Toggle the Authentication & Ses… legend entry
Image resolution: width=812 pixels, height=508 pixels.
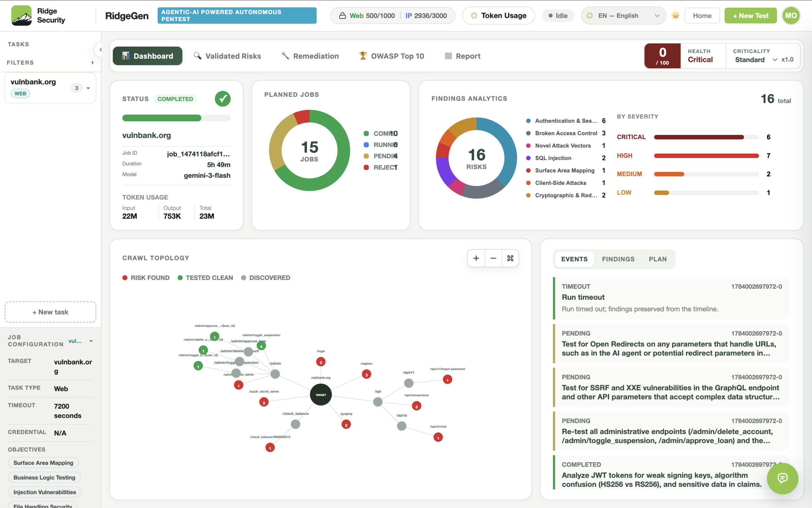[x=566, y=121]
